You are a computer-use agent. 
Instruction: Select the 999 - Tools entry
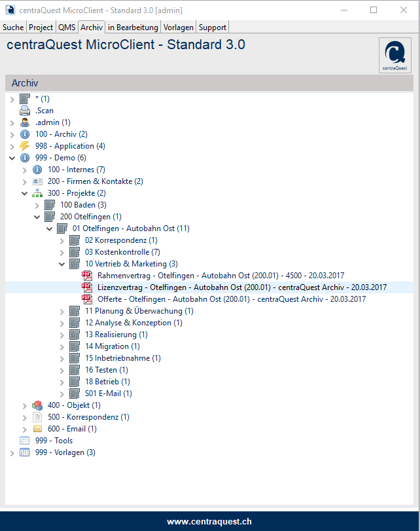[x=54, y=441]
